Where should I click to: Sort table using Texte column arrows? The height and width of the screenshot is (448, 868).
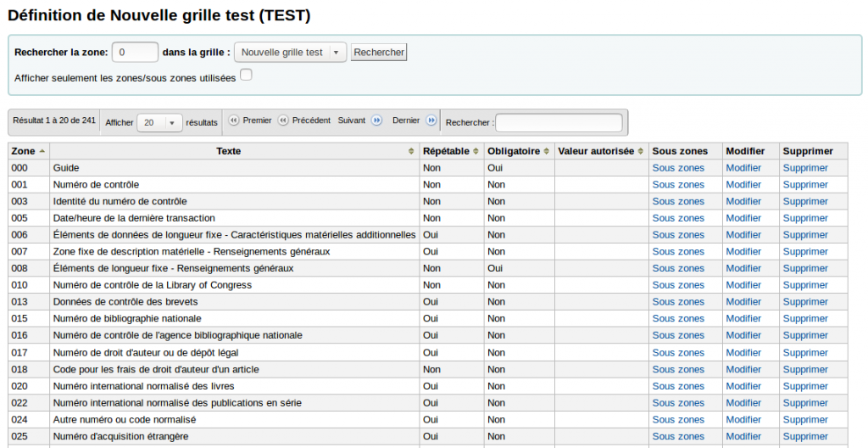(x=411, y=151)
